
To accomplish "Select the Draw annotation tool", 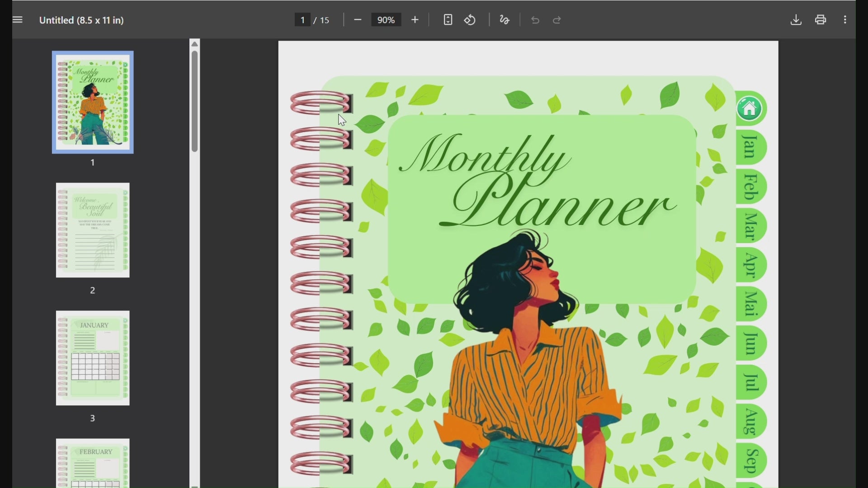I will [x=505, y=20].
